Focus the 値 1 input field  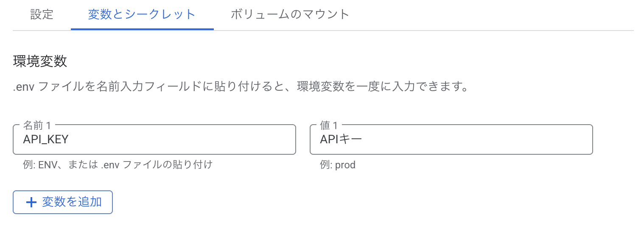451,139
